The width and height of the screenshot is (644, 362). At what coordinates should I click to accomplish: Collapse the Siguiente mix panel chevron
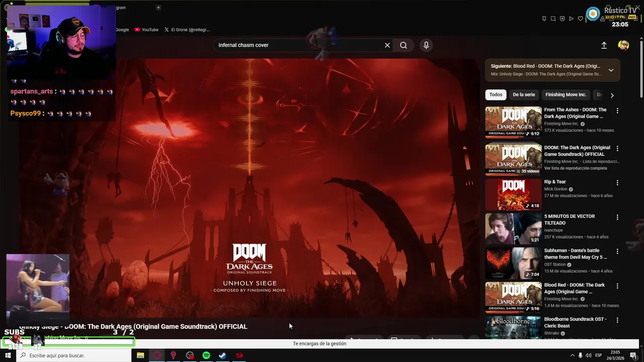611,70
